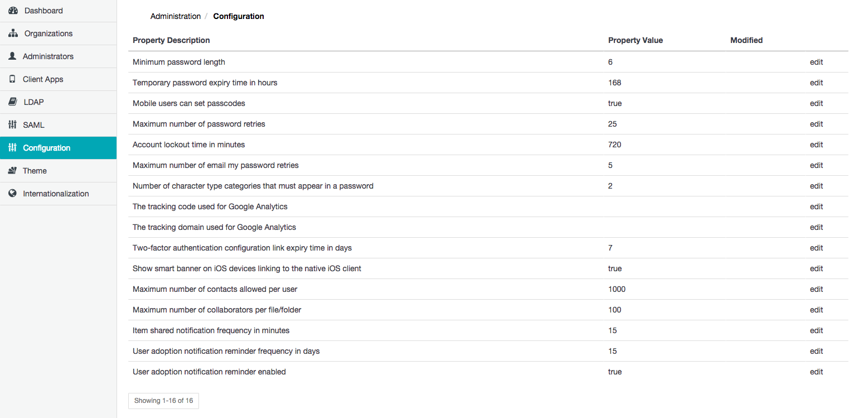Click the Theme swatch icon

pos(12,171)
